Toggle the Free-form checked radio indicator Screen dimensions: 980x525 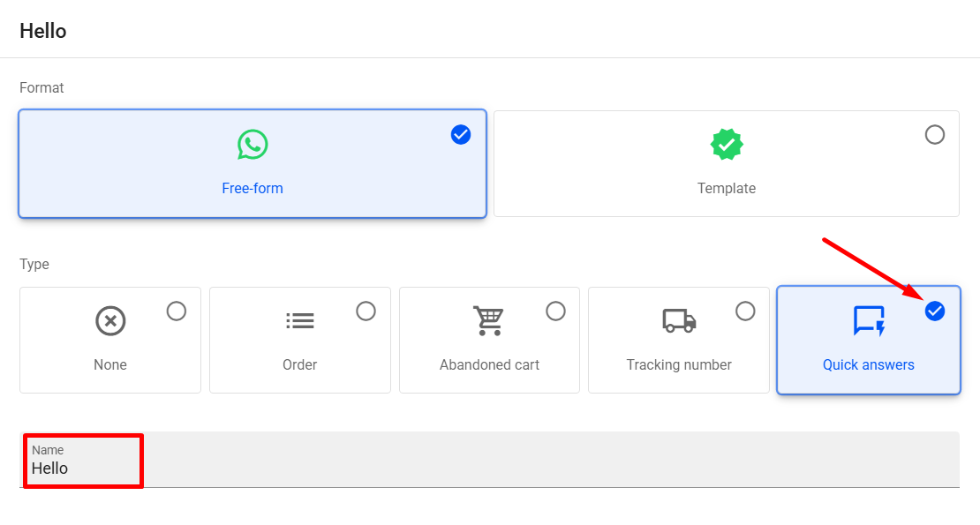(461, 135)
